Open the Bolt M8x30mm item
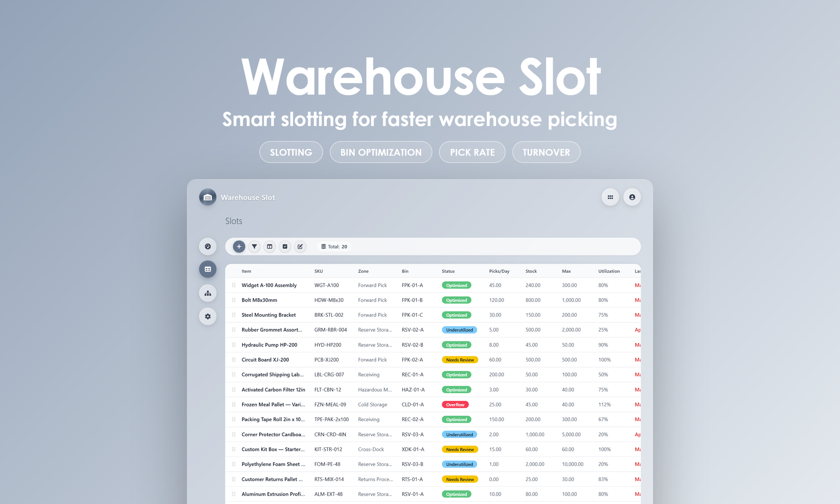 [259, 300]
